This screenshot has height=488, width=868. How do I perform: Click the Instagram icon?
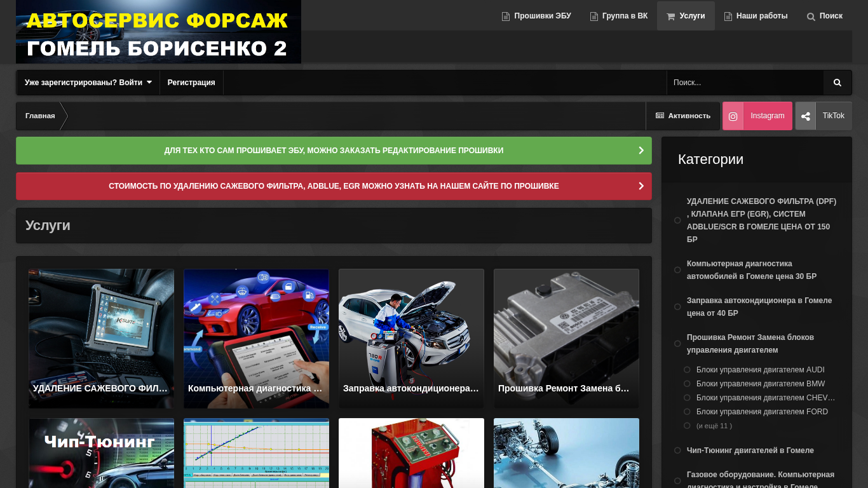(733, 116)
